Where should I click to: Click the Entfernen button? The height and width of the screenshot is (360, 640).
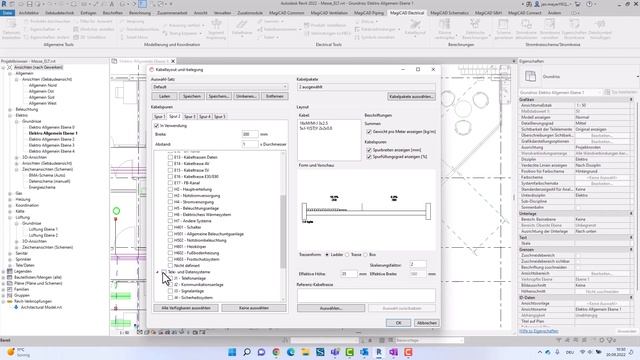click(x=274, y=96)
